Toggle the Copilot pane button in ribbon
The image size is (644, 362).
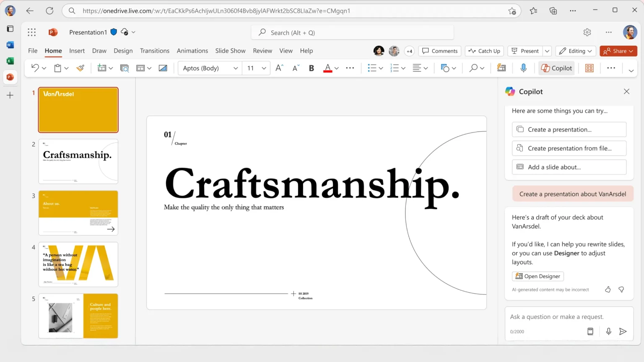556,68
